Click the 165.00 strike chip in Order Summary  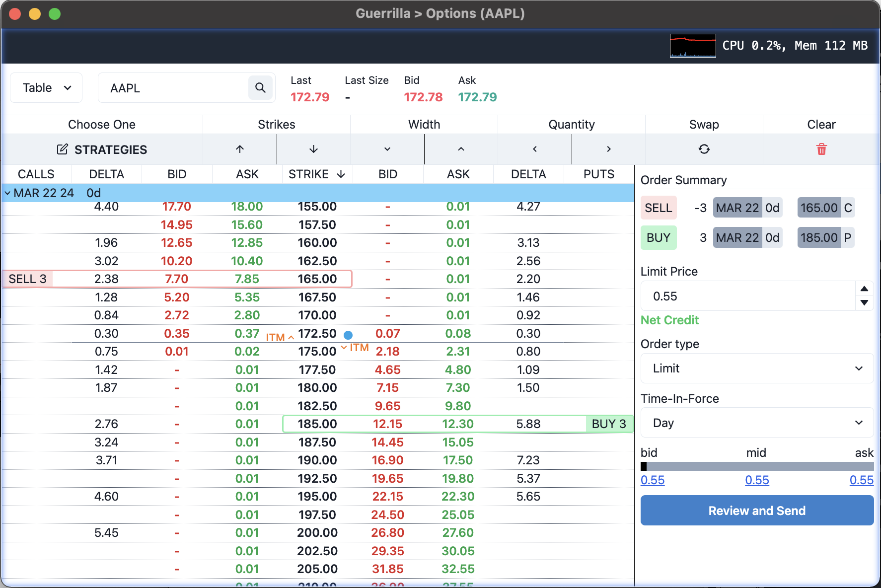click(819, 208)
